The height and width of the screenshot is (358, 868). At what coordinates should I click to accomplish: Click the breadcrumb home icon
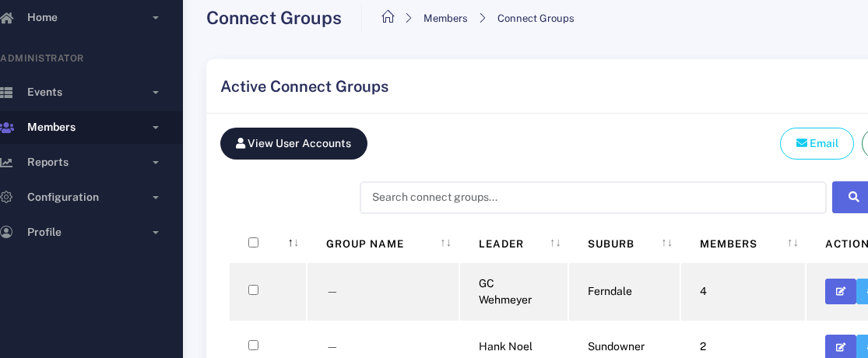click(x=388, y=16)
